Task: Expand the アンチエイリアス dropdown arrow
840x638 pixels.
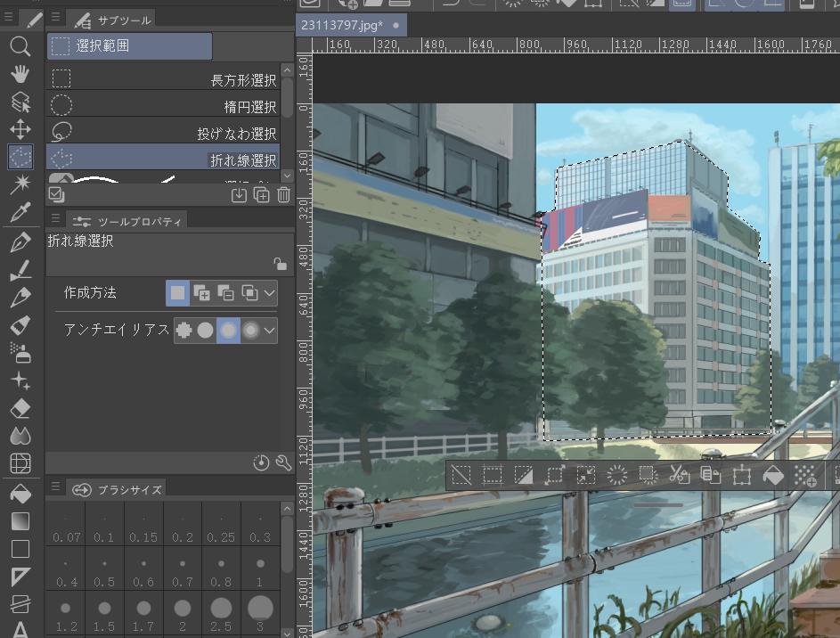Action: pos(270,330)
